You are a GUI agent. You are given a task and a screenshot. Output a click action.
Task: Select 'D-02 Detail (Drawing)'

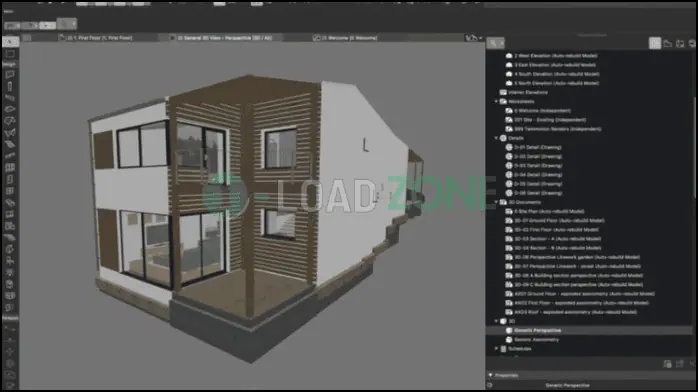(537, 156)
